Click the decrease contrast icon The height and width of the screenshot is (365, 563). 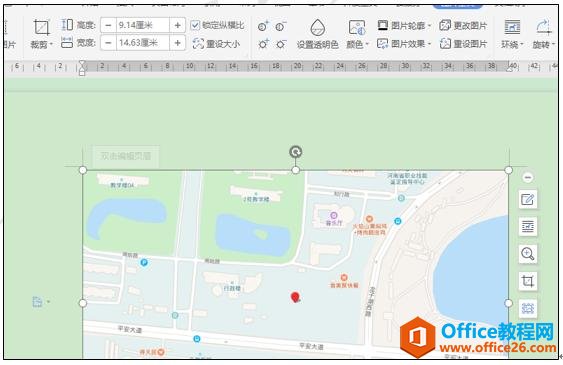tap(281, 26)
